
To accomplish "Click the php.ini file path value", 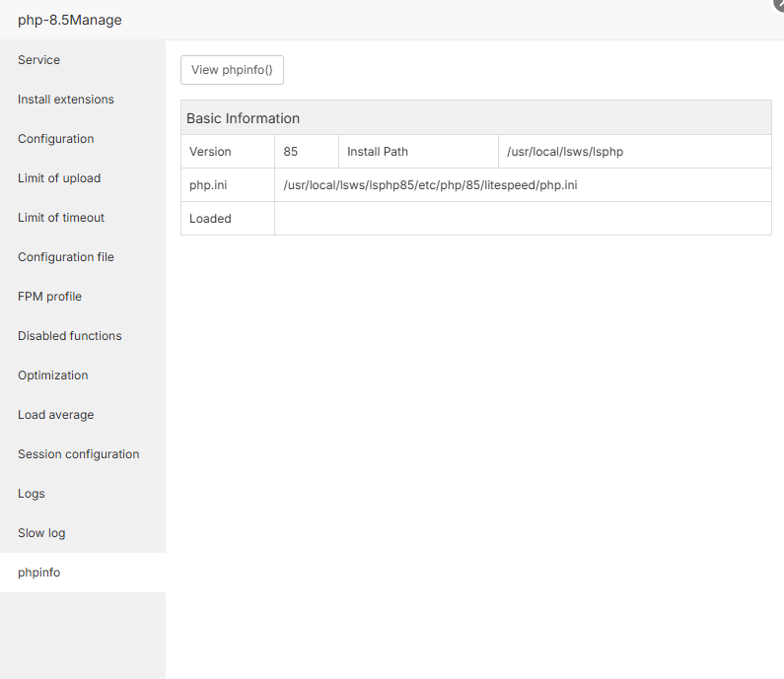I will 430,185.
